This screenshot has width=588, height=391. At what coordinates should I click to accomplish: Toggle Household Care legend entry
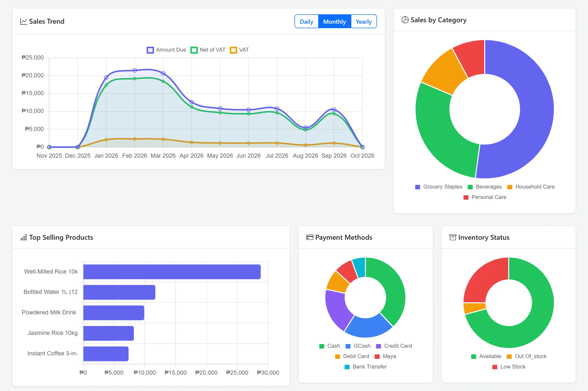click(x=531, y=187)
